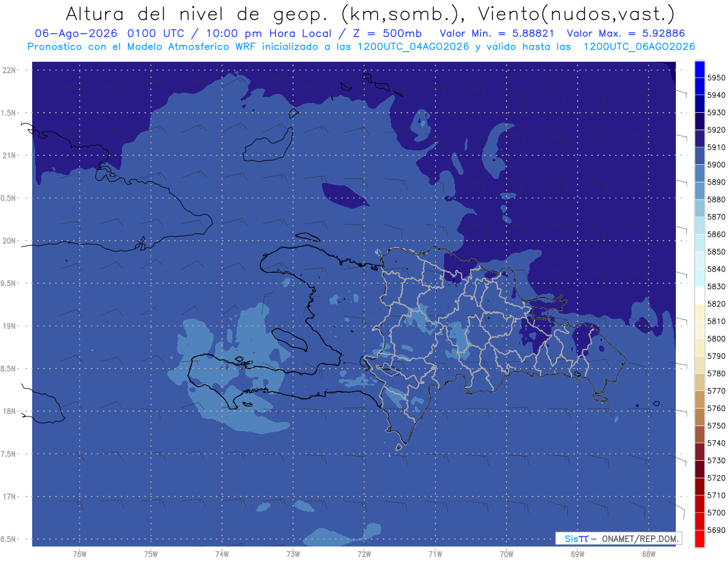Screen dimensions: 728x562
Task: Click the '5710' colorbar label
Action: coord(716,495)
